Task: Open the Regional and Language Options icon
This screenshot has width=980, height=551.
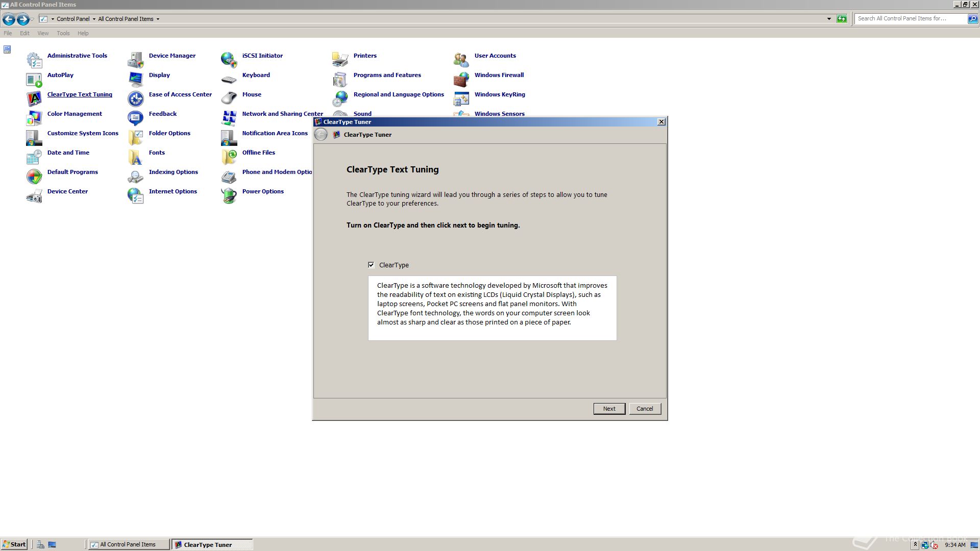Action: tap(340, 99)
